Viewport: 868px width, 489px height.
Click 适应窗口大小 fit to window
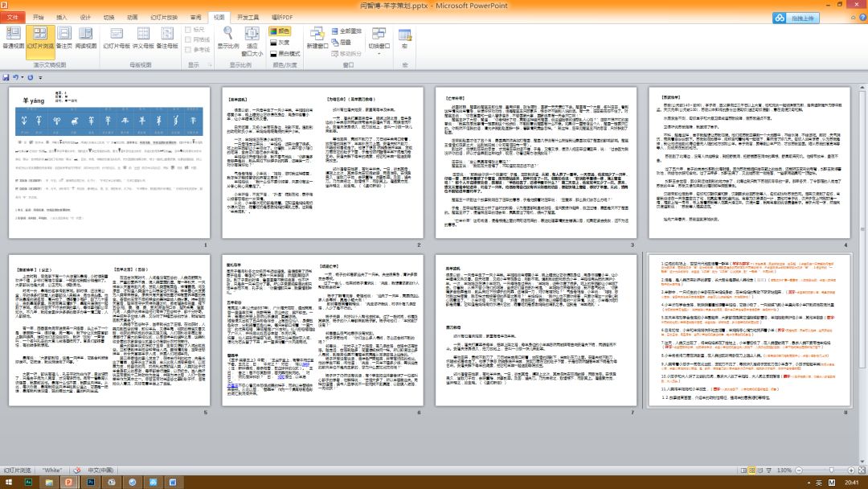(252, 39)
